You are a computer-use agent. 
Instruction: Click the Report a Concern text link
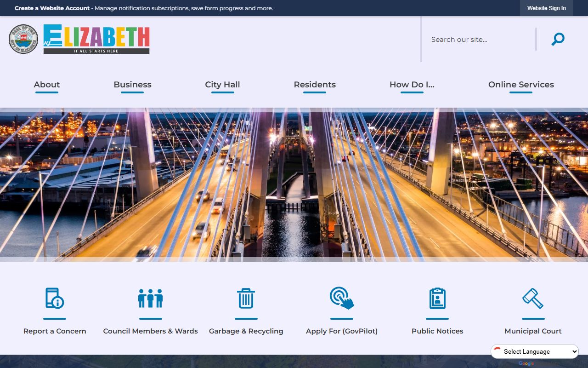55,331
